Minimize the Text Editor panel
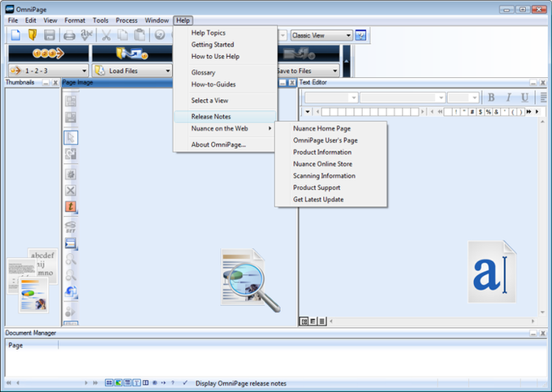Screen dimensions: 552x392 click(x=533, y=82)
